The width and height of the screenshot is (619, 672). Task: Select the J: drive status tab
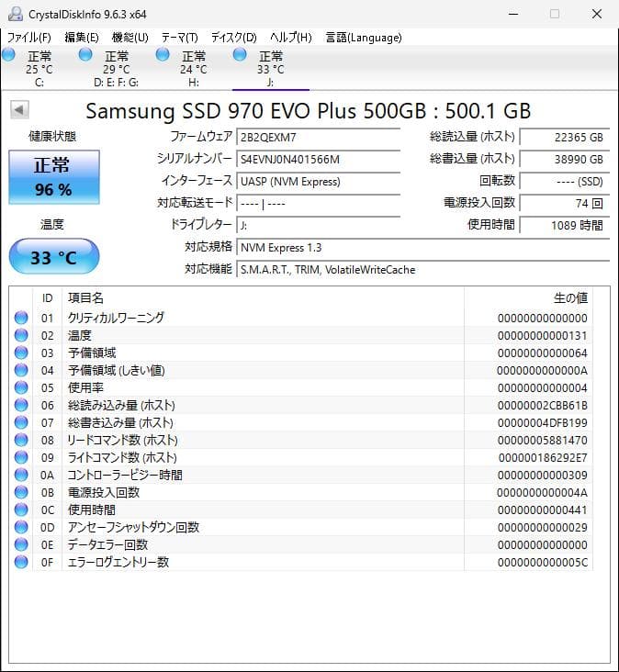tap(271, 69)
